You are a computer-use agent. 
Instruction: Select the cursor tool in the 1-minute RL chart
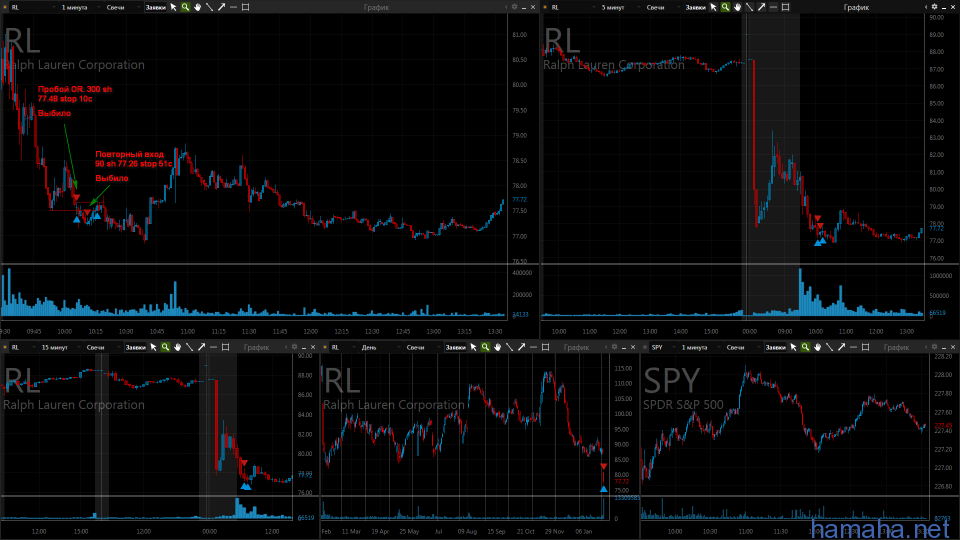coord(173,7)
